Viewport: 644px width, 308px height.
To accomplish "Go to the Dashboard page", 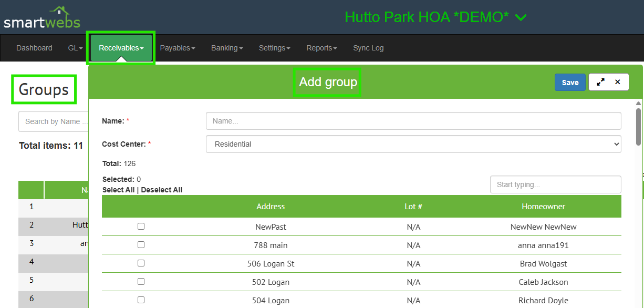I will 34,48.
